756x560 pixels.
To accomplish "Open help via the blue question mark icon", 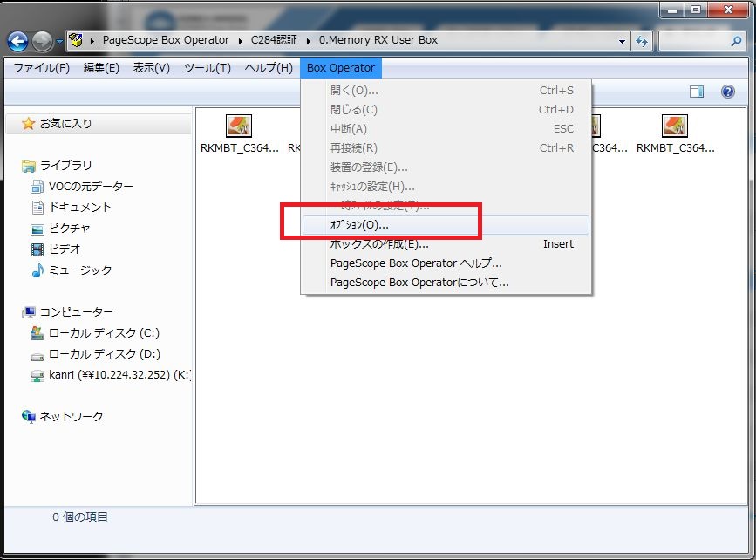I will tap(727, 92).
